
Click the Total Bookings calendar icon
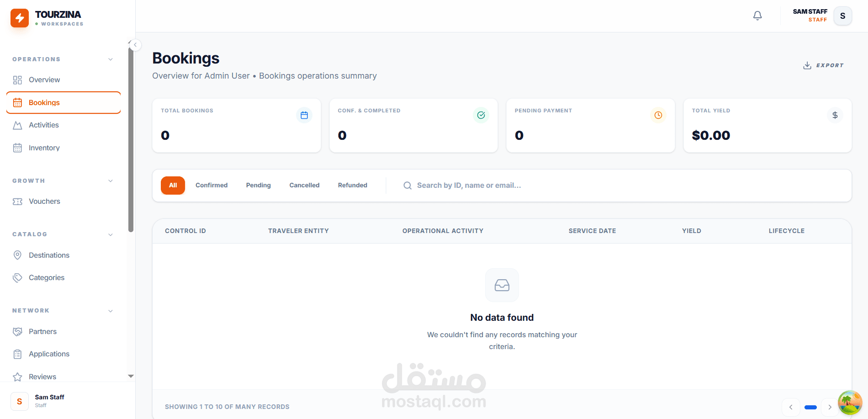(x=304, y=115)
